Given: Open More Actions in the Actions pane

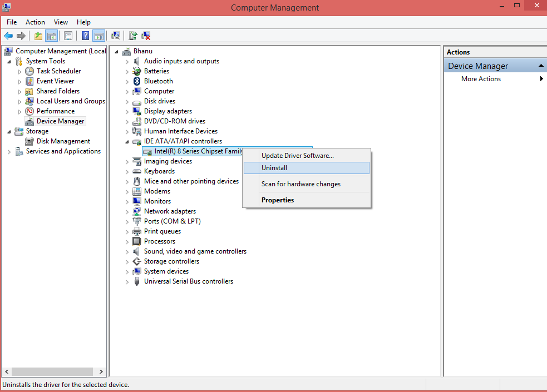Looking at the screenshot, I should pyautogui.click(x=481, y=79).
